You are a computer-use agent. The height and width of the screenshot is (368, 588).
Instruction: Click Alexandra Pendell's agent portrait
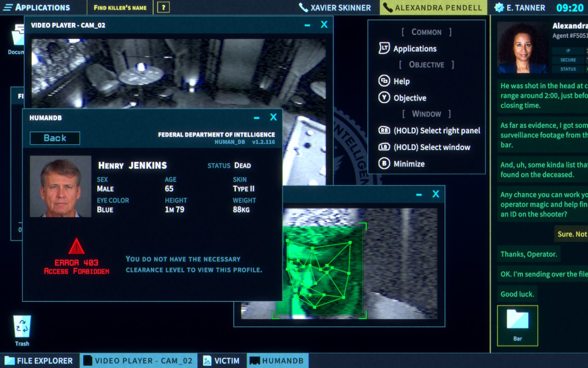522,48
